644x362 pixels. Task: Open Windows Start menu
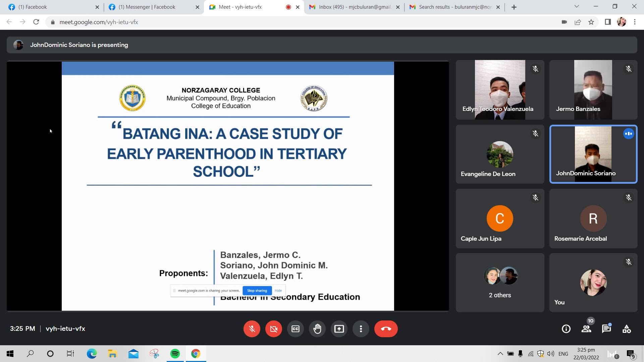10,354
